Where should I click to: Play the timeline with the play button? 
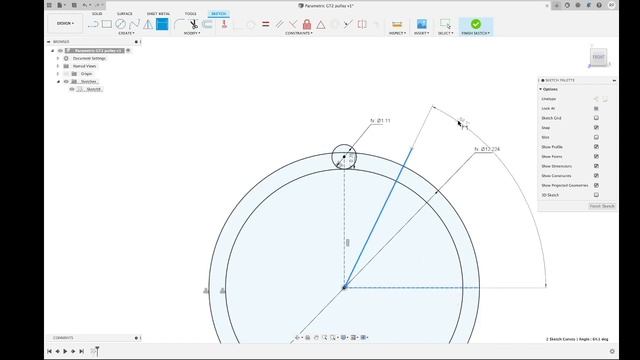tap(65, 351)
